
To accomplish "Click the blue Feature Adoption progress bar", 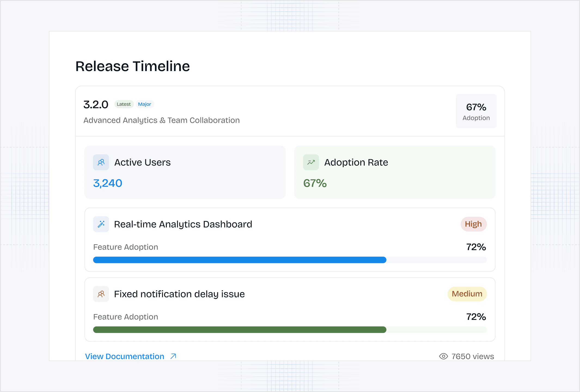I will coord(240,260).
